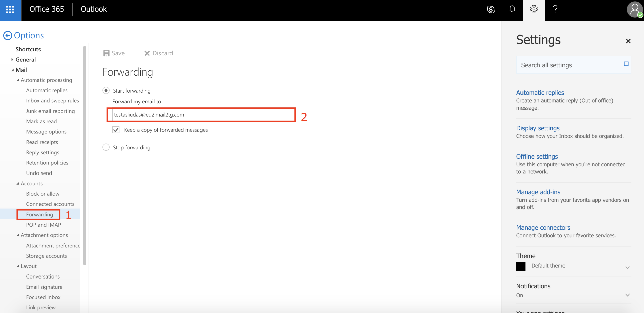This screenshot has width=644, height=313.
Task: Click the Search all settings box
Action: point(574,65)
